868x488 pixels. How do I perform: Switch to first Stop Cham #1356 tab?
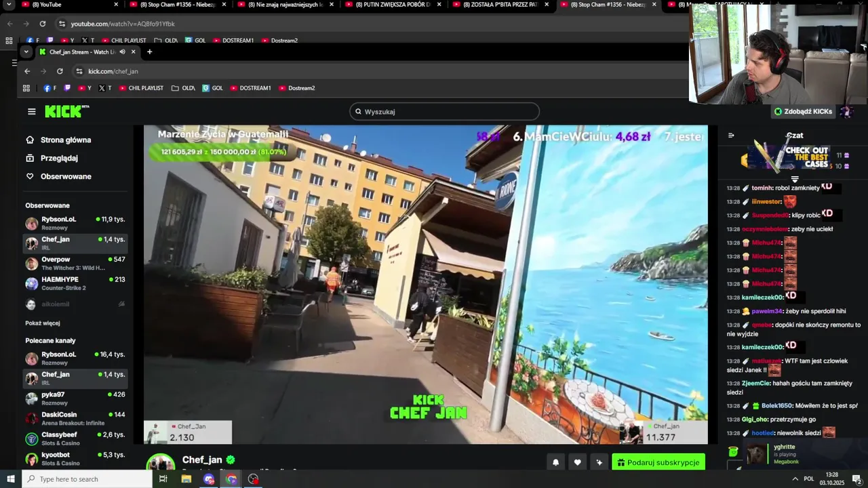pyautogui.click(x=176, y=5)
